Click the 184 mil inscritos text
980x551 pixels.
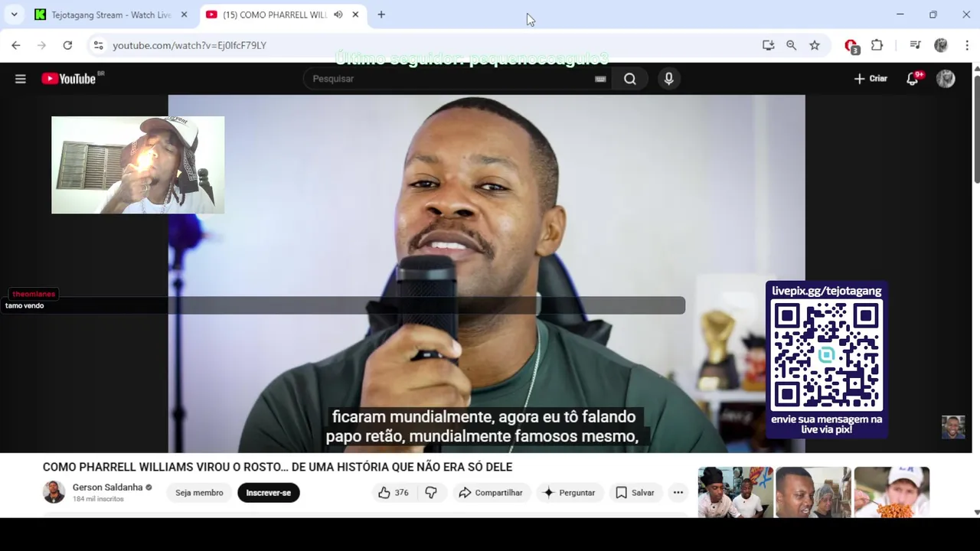[x=98, y=499]
